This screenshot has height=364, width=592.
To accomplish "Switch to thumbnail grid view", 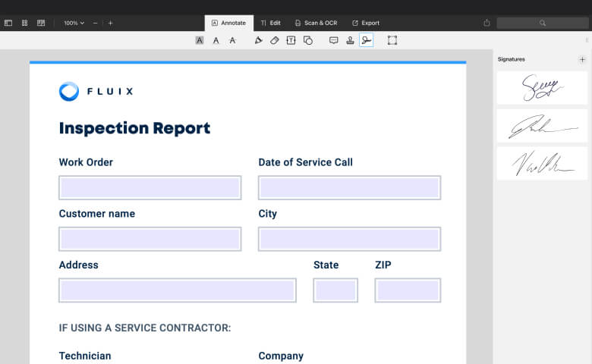I will point(25,23).
